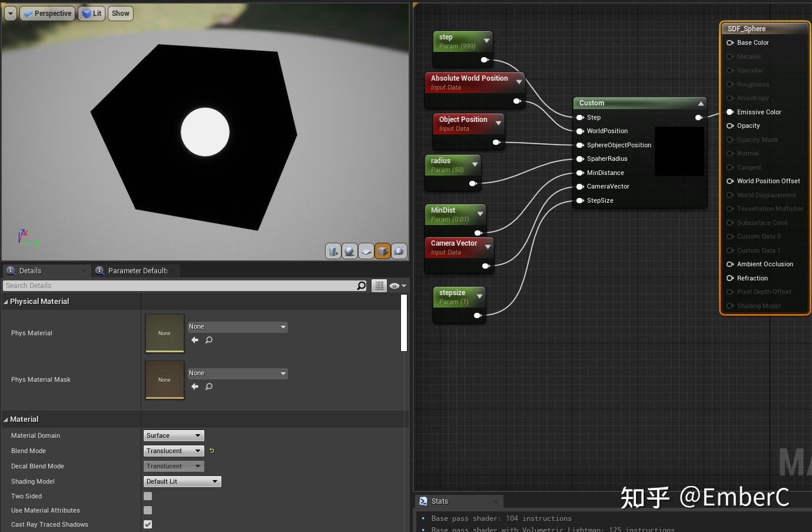Click the Details panel magnifying glass search icon
This screenshot has width=812, height=532.
click(x=361, y=286)
